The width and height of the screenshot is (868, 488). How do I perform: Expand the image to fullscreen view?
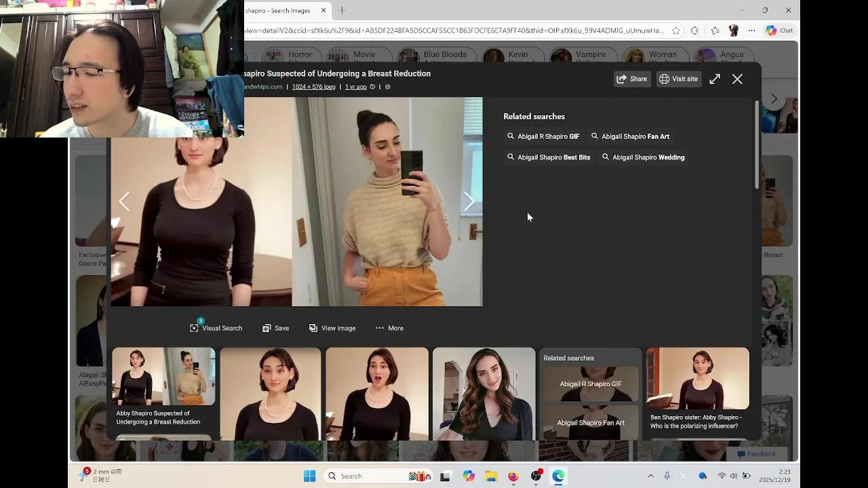coord(715,79)
